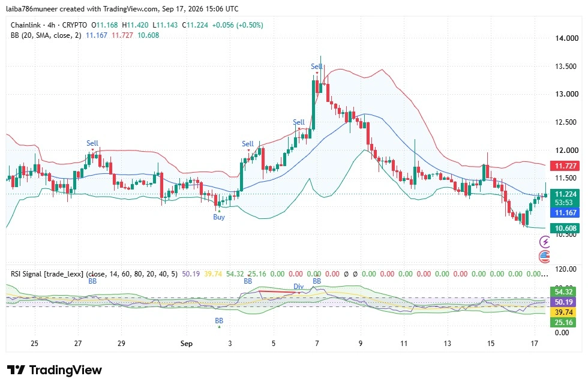Select the Sell marker at the 13.500 peak
Viewport: 588px width, 388px height.
(317, 67)
